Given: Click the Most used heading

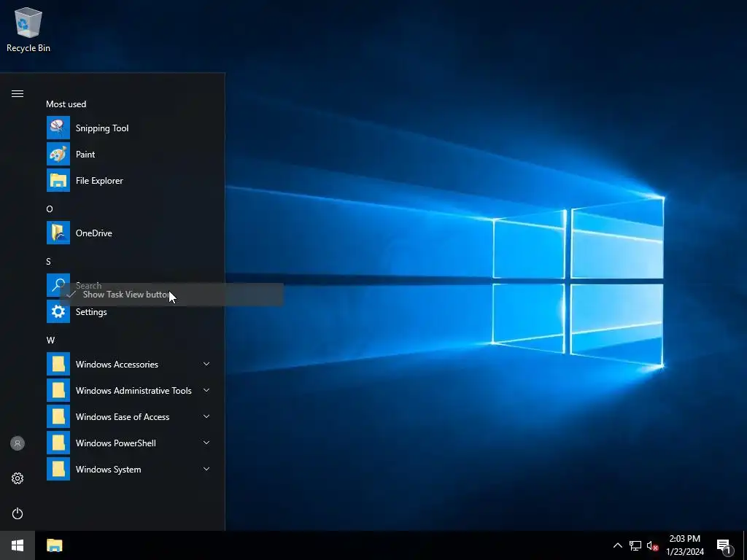Looking at the screenshot, I should (x=66, y=104).
